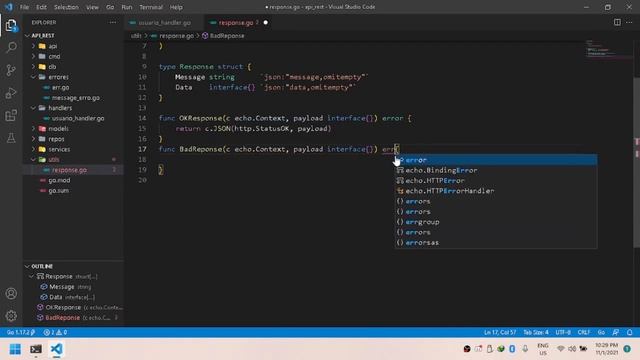This screenshot has height=360, width=640.
Task: Open the terminal app in taskbar
Action: point(36,349)
